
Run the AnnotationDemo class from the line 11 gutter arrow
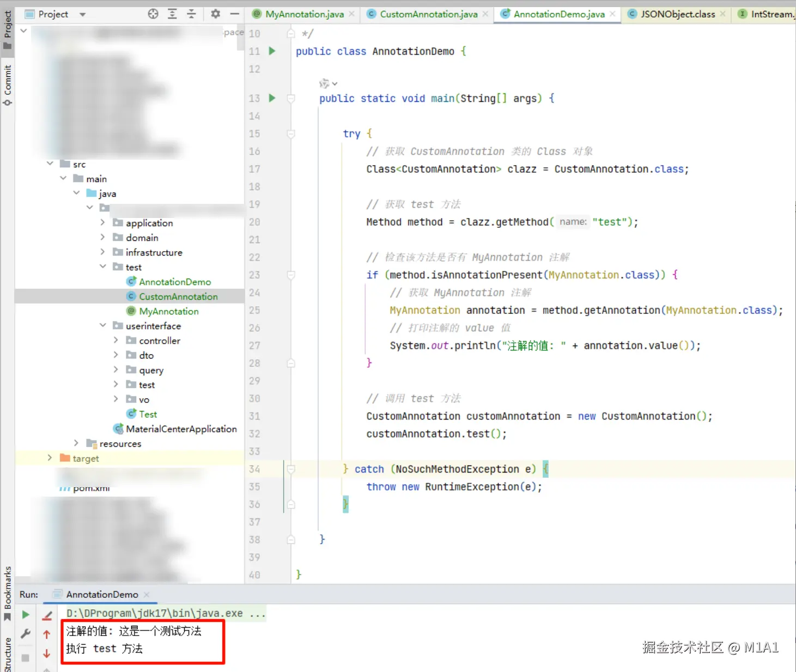pyautogui.click(x=272, y=51)
